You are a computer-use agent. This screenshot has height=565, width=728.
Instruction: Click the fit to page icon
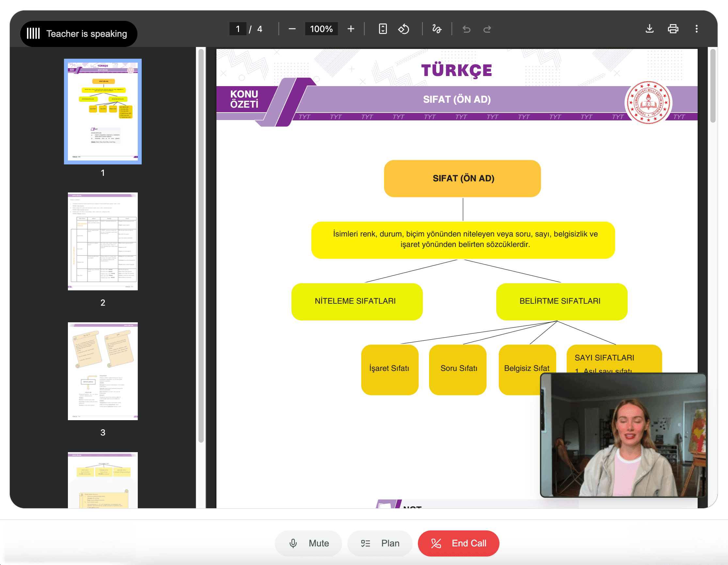(383, 29)
